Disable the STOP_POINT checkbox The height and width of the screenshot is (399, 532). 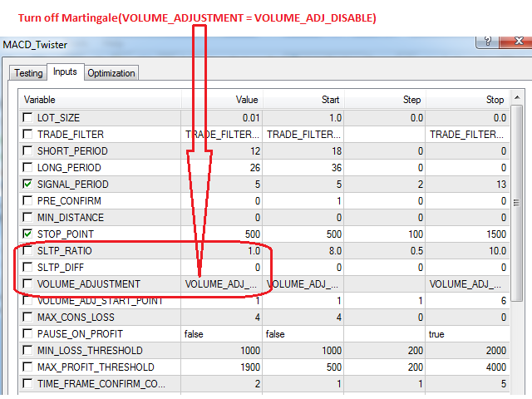pos(28,234)
